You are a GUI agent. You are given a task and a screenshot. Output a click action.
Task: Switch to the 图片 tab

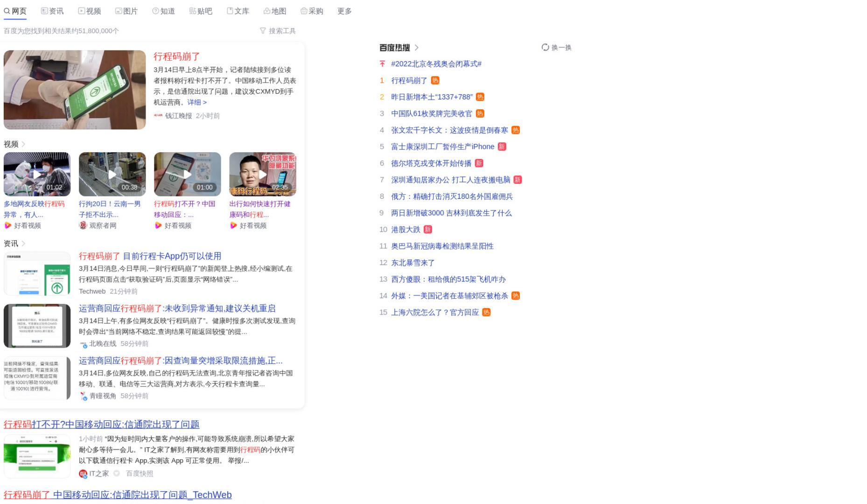click(126, 11)
